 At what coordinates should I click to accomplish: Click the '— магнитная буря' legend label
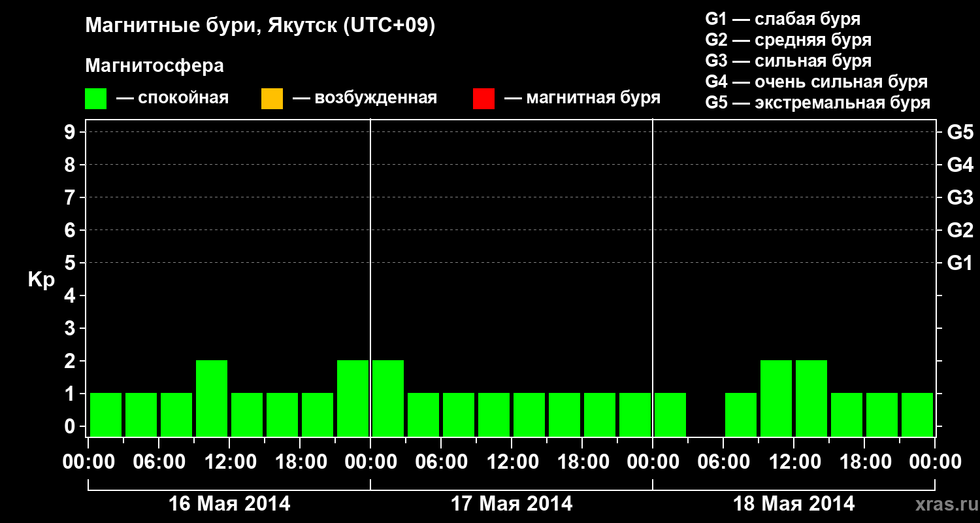tap(583, 98)
